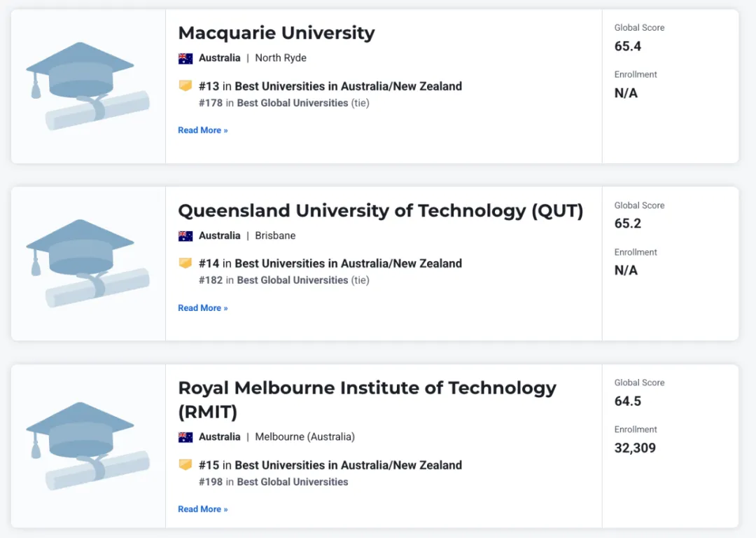Click Macquarie global score 65.4
Viewport: 756px width, 538px height.
tap(628, 46)
